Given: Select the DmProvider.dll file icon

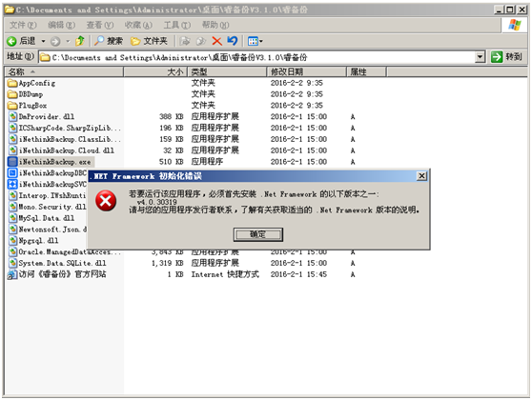Looking at the screenshot, I should pyautogui.click(x=12, y=116).
